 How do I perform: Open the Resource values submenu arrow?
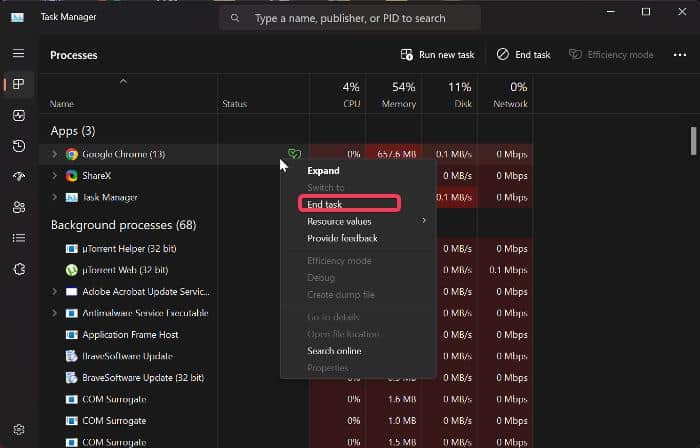click(x=424, y=221)
